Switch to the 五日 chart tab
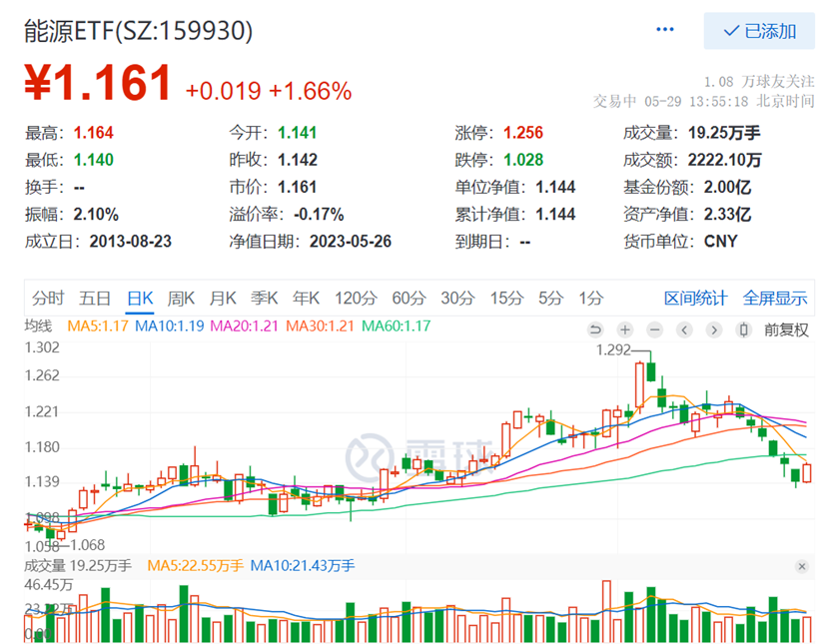 (95, 299)
